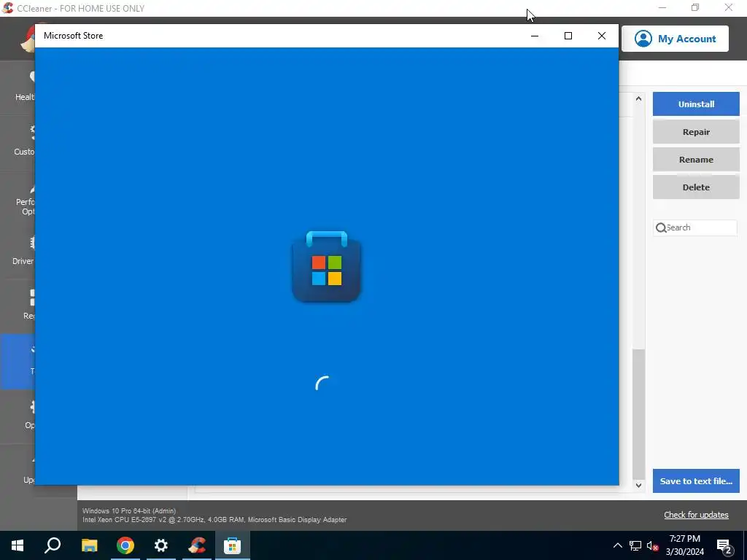
Task: Minimize the Microsoft Store window
Action: coord(535,36)
